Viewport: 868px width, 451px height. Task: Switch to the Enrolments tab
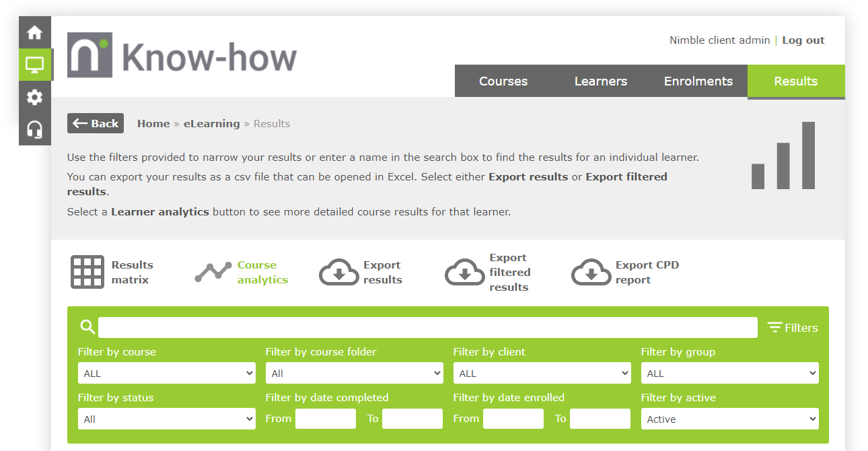tap(698, 81)
